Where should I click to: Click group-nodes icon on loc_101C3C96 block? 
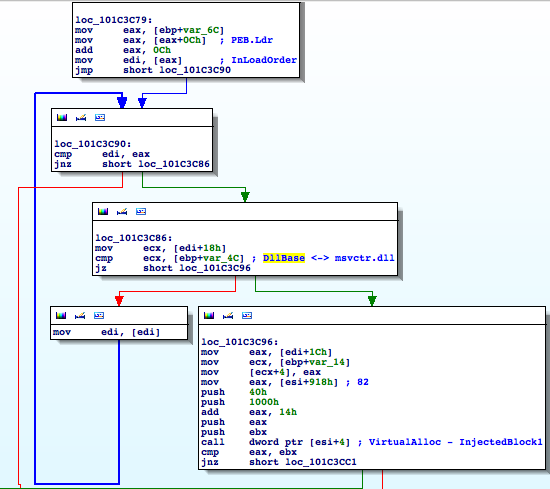(x=247, y=316)
